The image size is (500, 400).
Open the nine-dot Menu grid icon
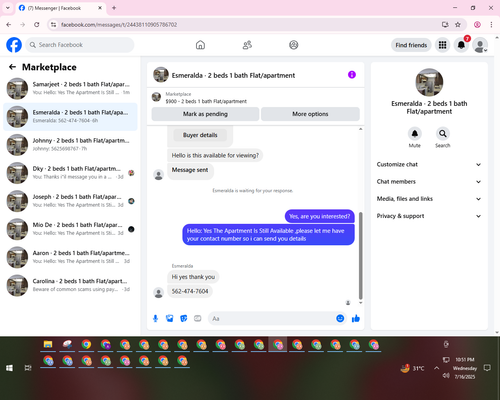click(x=442, y=45)
